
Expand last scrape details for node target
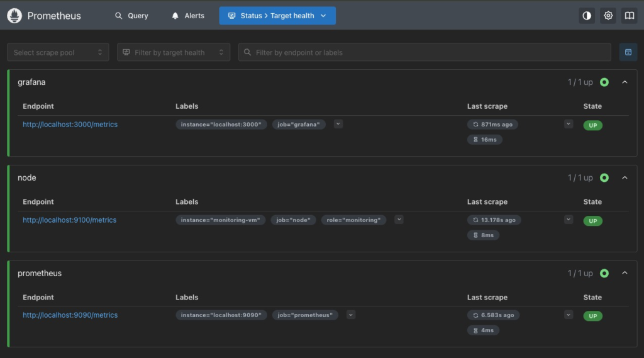point(569,220)
